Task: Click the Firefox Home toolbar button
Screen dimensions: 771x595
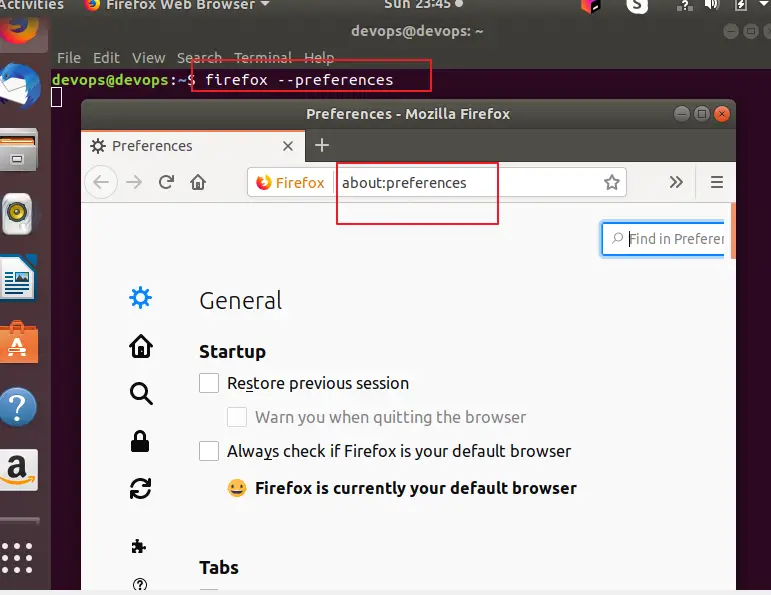Action: click(x=198, y=182)
